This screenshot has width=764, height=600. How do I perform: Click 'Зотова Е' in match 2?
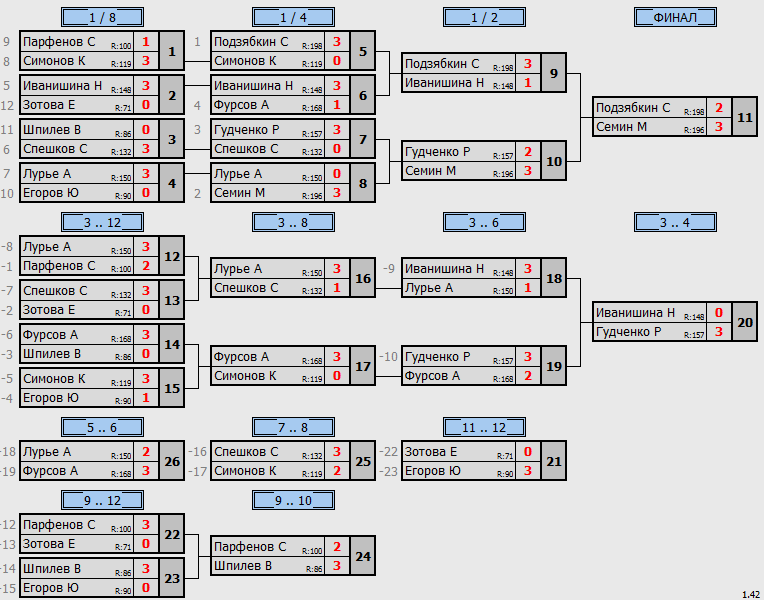tap(49, 105)
